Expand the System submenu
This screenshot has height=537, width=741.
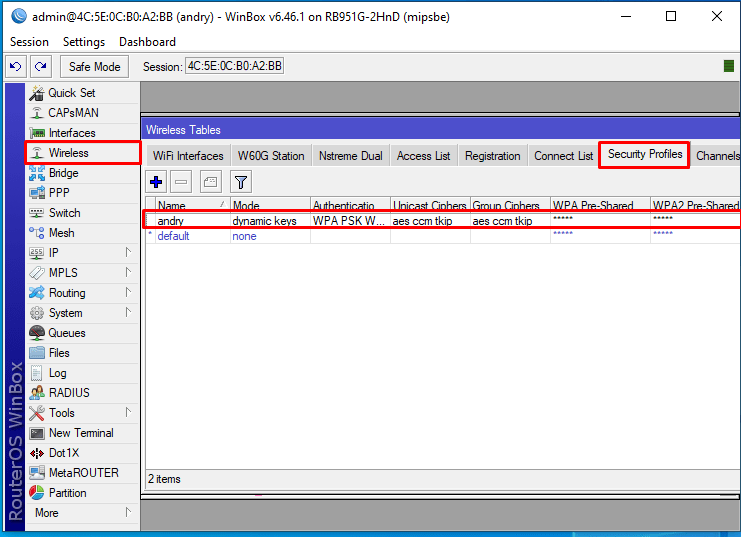(80, 313)
